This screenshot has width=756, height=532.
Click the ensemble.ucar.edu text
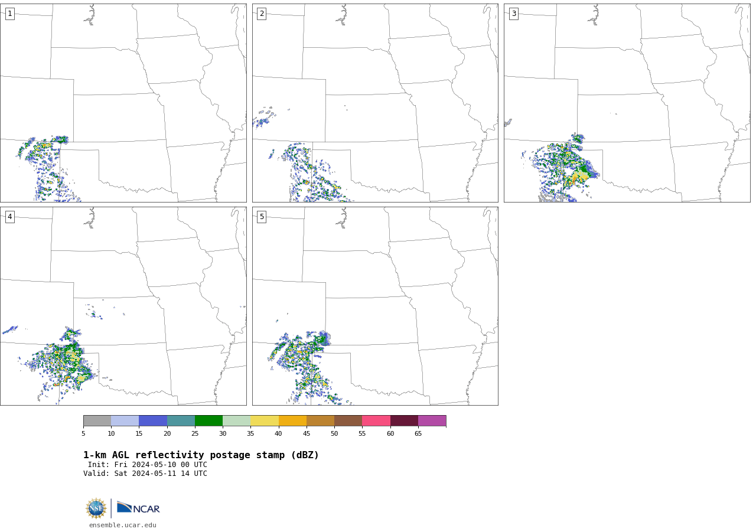coord(123,525)
